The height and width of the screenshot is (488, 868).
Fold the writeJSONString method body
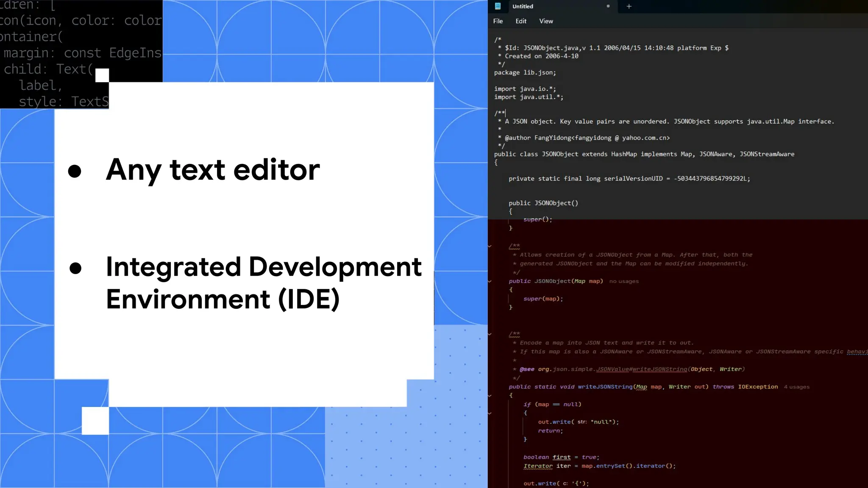(x=490, y=396)
